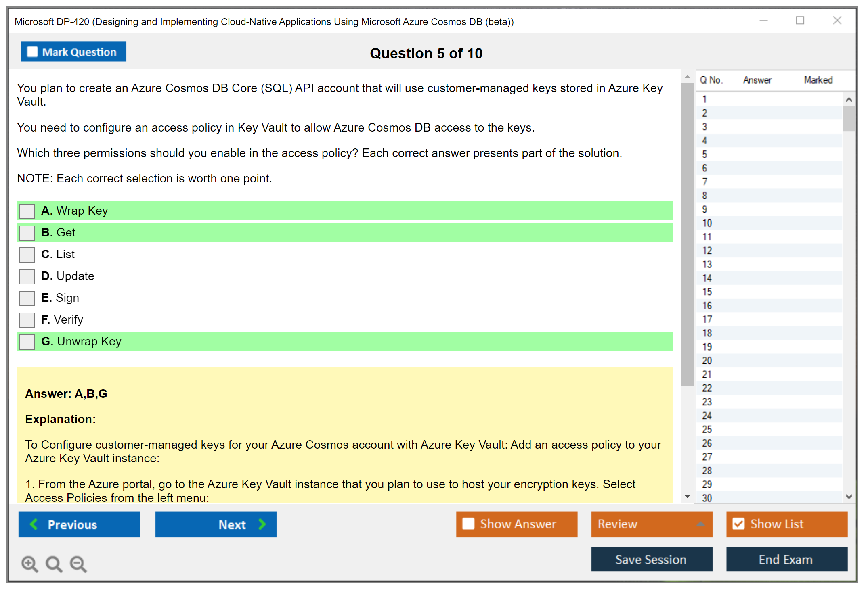The height and width of the screenshot is (593, 868).
Task: Check the Unwrap Key option checkbox
Action: coord(27,342)
